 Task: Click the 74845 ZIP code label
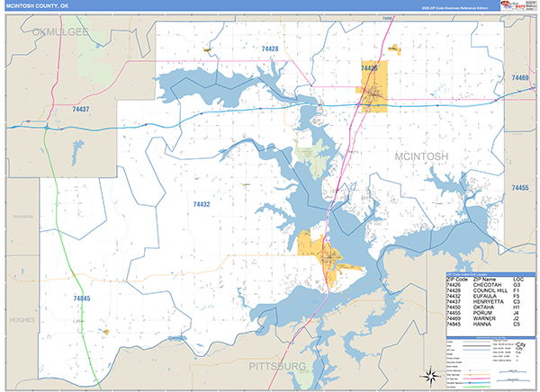coord(82,298)
